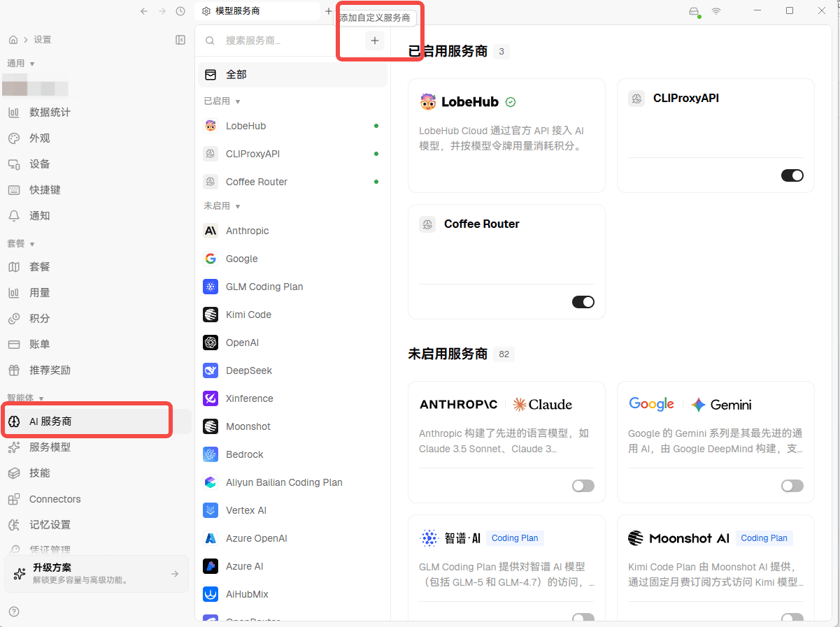Open 技能 settings

pyautogui.click(x=97, y=473)
